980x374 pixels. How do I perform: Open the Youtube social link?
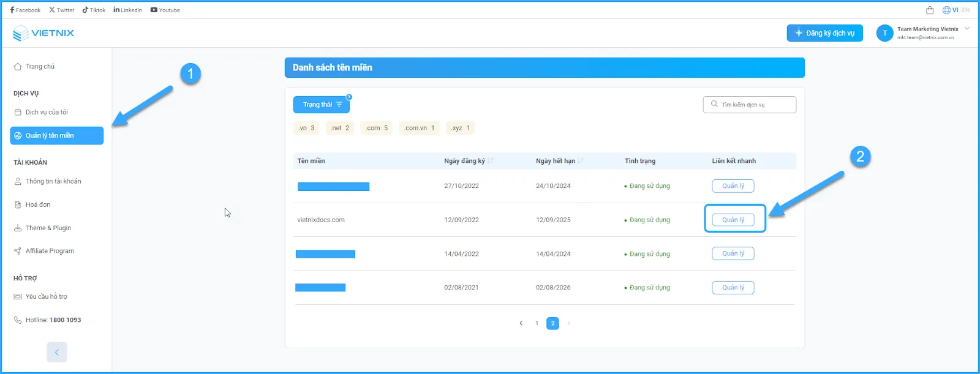[x=165, y=10]
